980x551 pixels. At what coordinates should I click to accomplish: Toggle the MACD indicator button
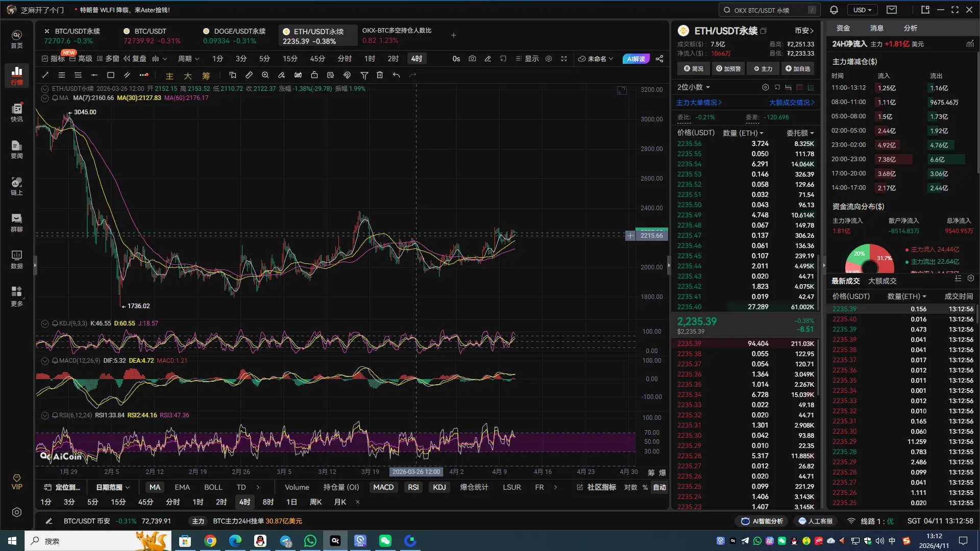383,487
